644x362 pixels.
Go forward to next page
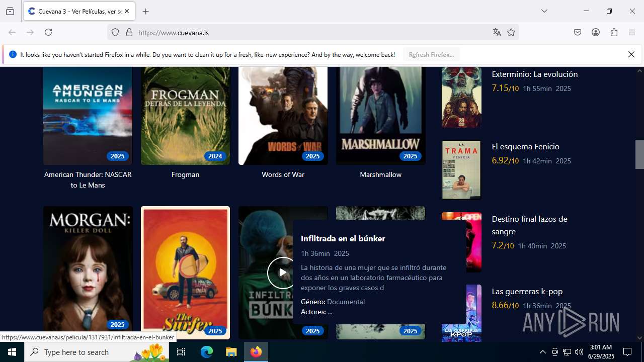pyautogui.click(x=30, y=32)
